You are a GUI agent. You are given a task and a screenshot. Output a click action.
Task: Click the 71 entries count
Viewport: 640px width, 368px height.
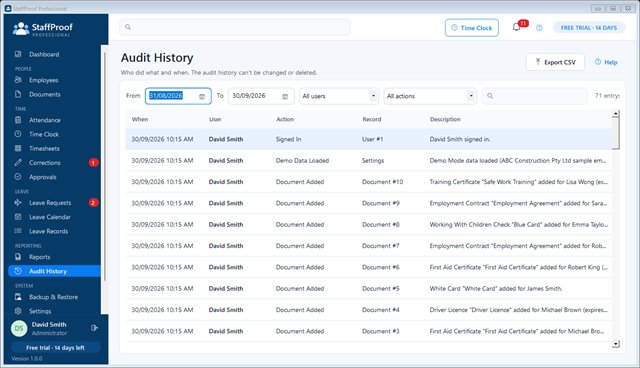pos(607,95)
